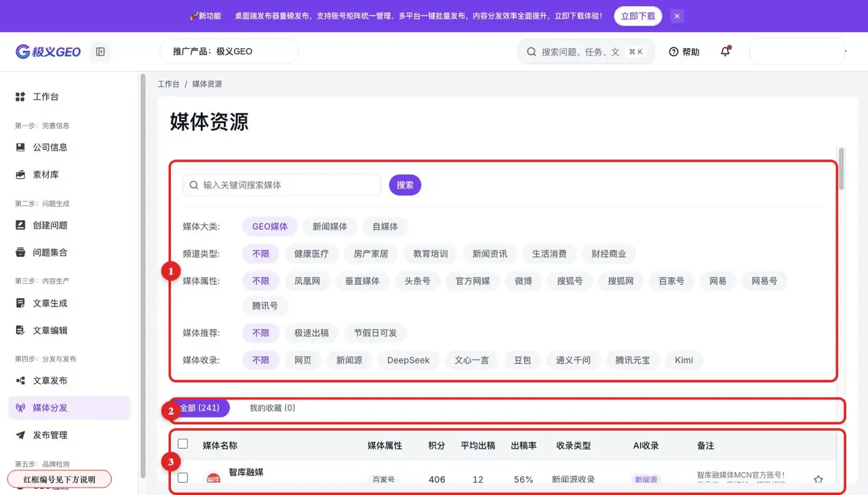
Task: Select 不限 for 媒体推荐
Action: click(260, 333)
